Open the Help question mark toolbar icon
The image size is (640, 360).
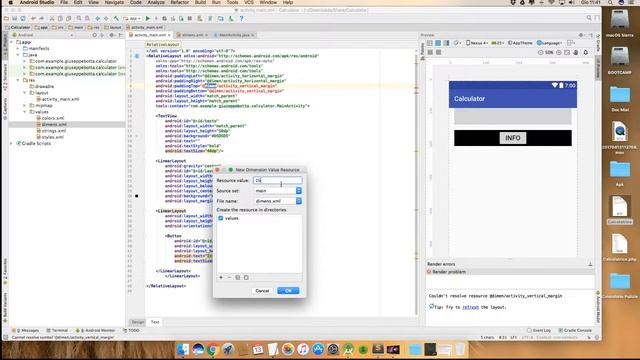click(x=242, y=18)
